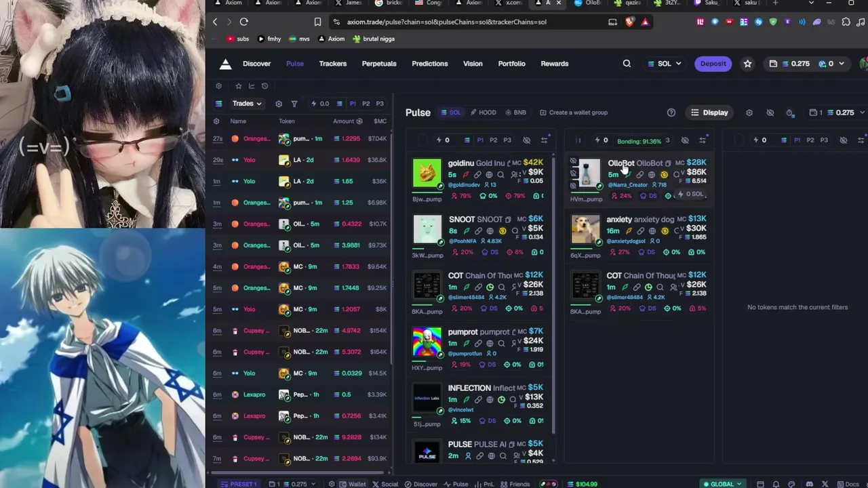868x488 pixels.
Task: Select preset P2 in the Trades panel header
Action: (x=366, y=104)
